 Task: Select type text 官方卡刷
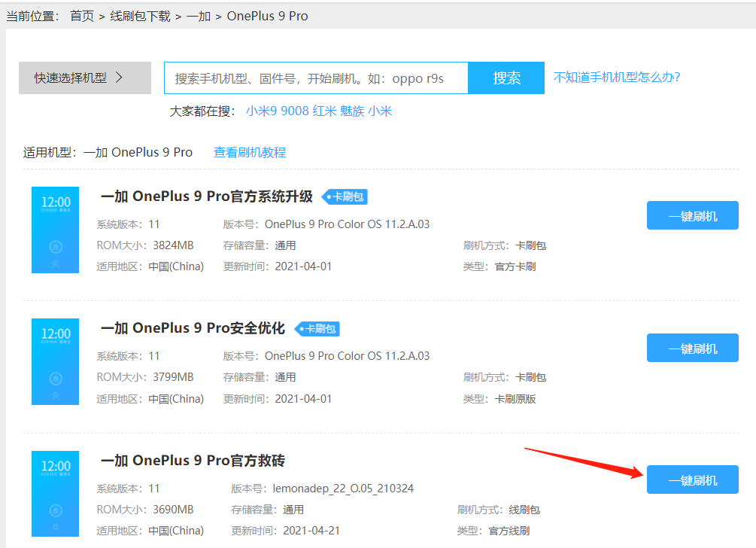tap(515, 266)
